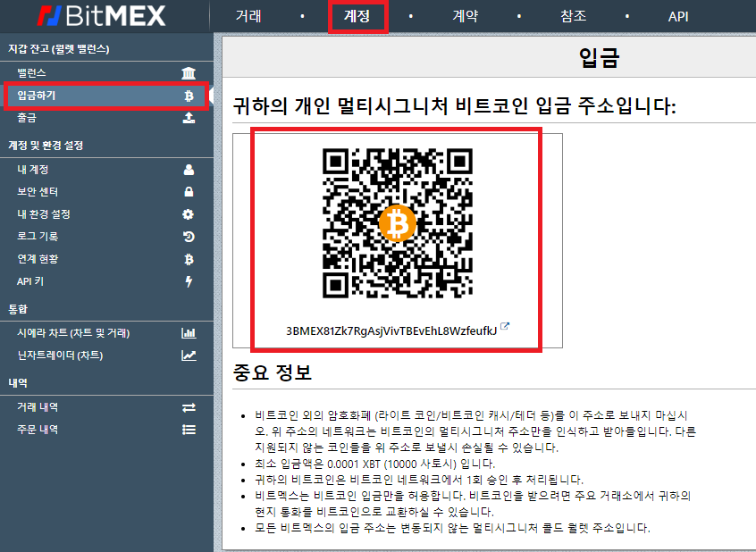Screen dimensions: 756x552
Task: Click the minimum deposit 0.0001 XBT note
Action: click(x=375, y=464)
